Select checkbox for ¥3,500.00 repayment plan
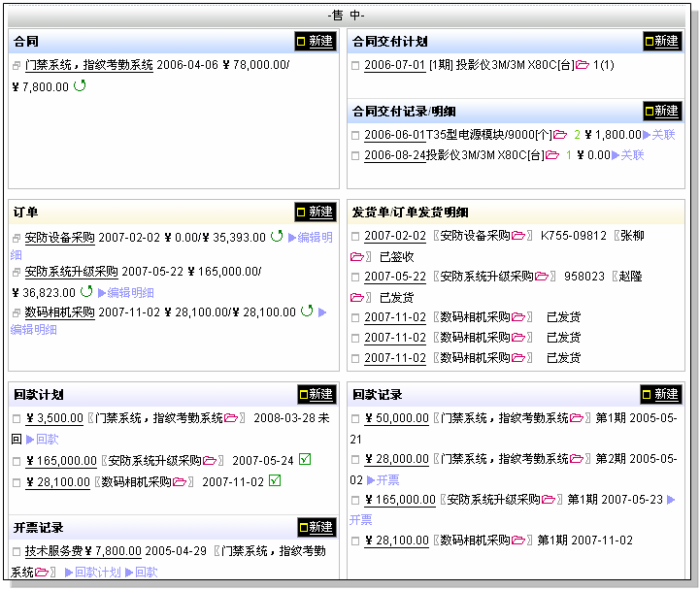The image size is (700, 590). (17, 418)
